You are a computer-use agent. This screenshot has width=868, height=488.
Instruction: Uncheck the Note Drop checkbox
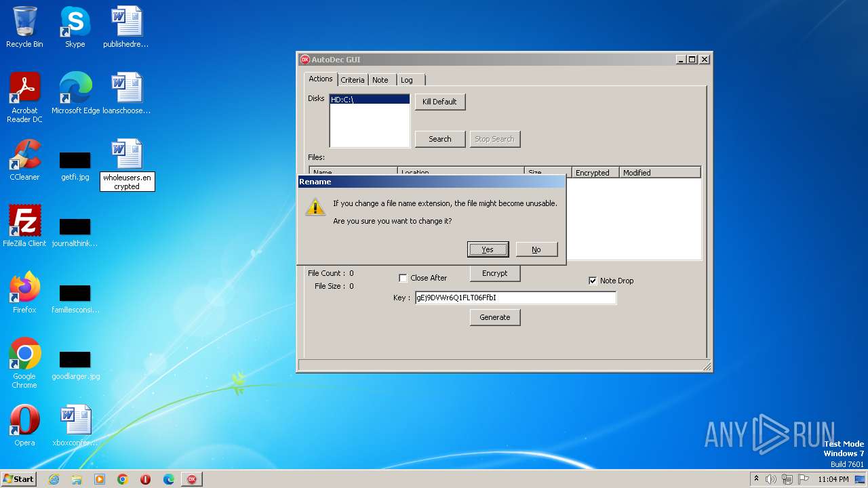point(593,281)
